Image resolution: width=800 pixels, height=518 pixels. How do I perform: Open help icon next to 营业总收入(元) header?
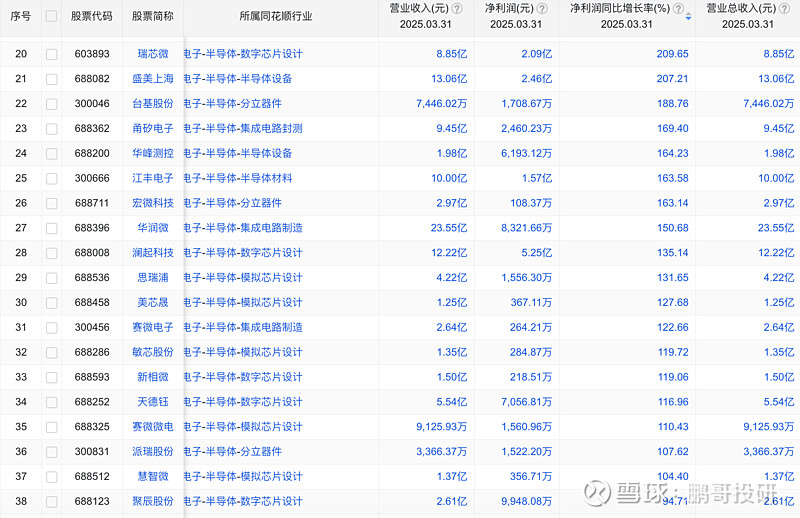click(785, 9)
